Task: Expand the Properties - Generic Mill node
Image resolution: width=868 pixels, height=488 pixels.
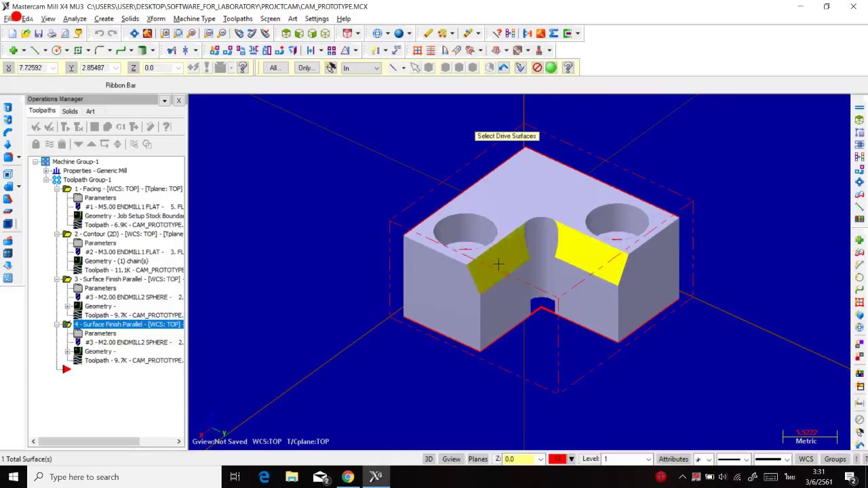Action: tap(46, 171)
